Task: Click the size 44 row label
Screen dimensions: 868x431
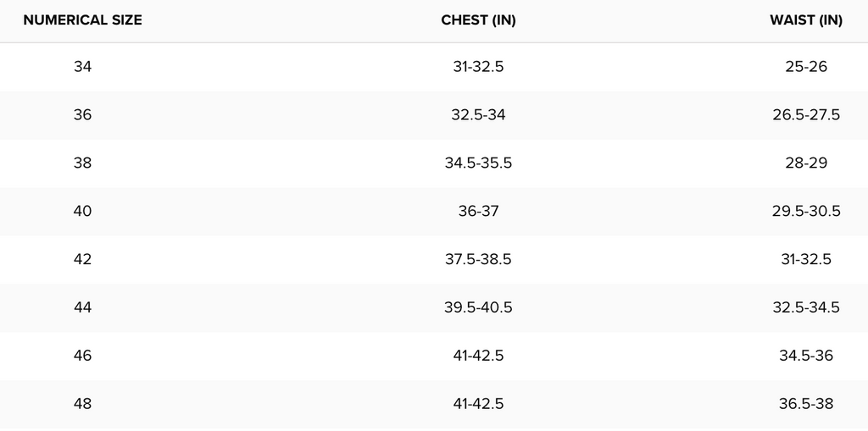Action: point(82,308)
